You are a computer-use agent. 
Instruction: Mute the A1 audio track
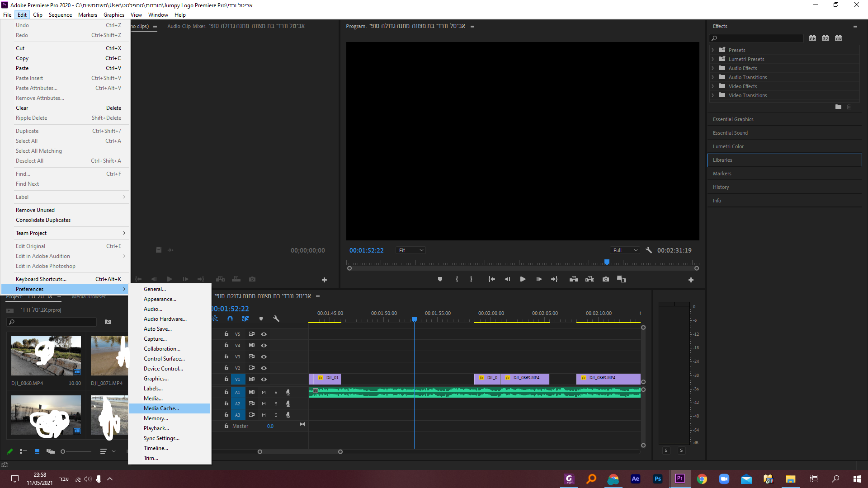[264, 392]
